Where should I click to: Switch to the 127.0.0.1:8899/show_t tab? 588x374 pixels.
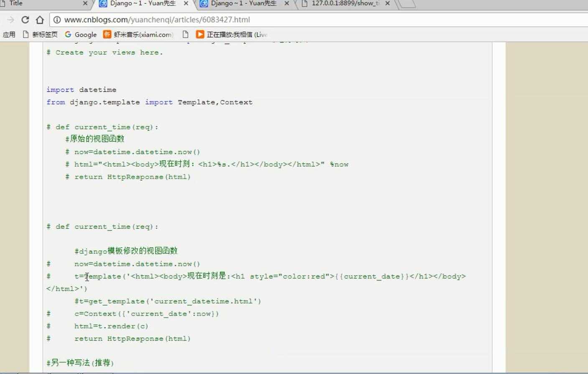click(346, 3)
